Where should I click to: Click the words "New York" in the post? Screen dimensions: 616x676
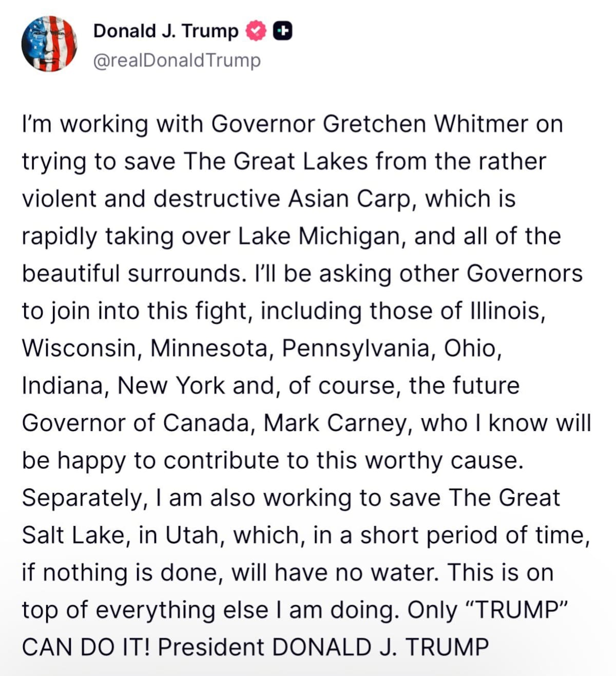pyautogui.click(x=171, y=386)
